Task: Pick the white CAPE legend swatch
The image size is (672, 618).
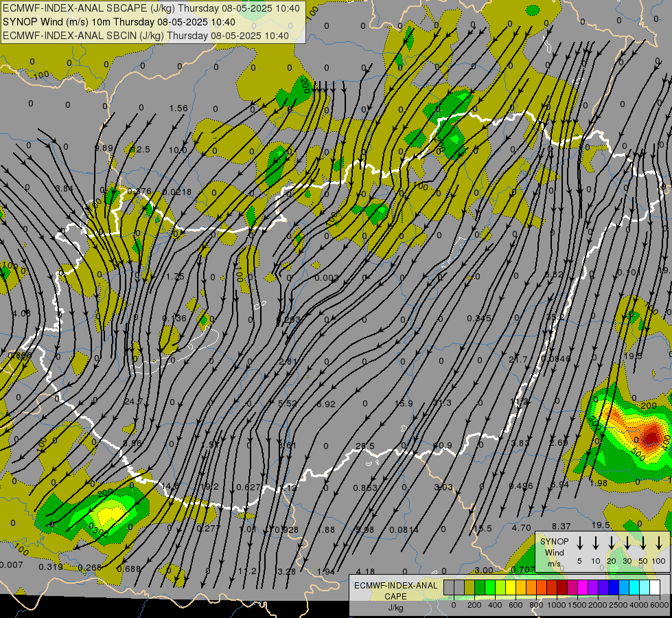Action: [x=655, y=587]
